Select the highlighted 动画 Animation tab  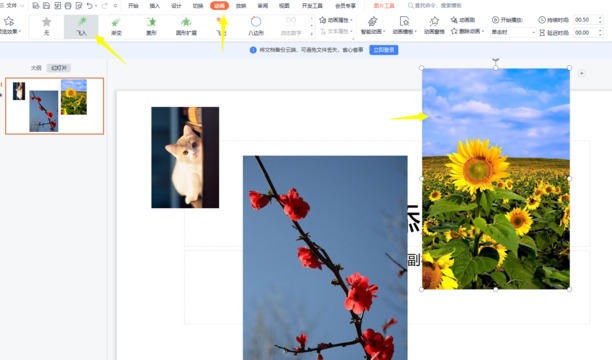pyautogui.click(x=219, y=5)
